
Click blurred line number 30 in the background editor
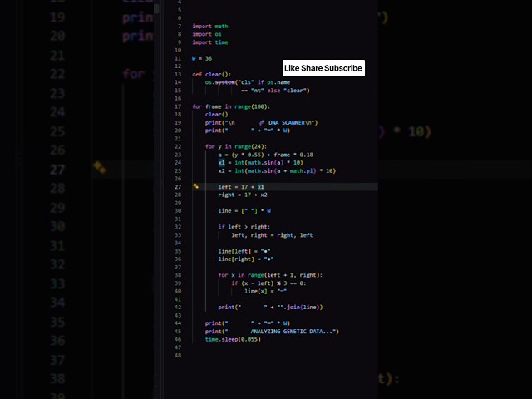click(57, 226)
